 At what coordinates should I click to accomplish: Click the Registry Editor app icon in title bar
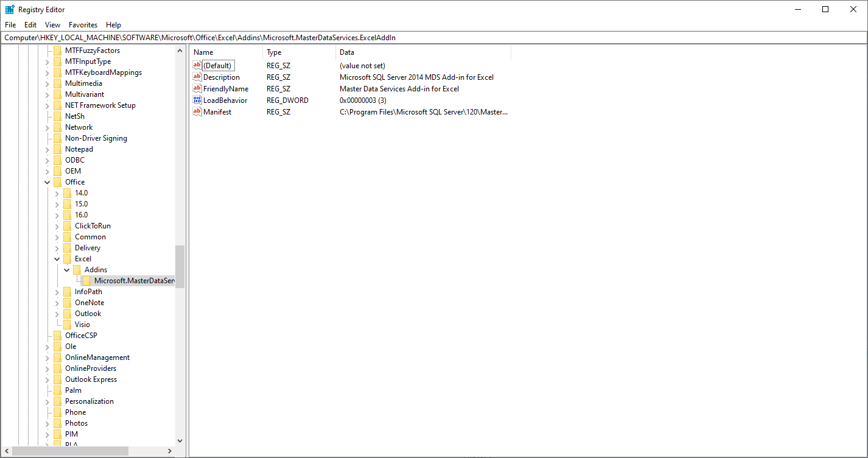[x=10, y=9]
